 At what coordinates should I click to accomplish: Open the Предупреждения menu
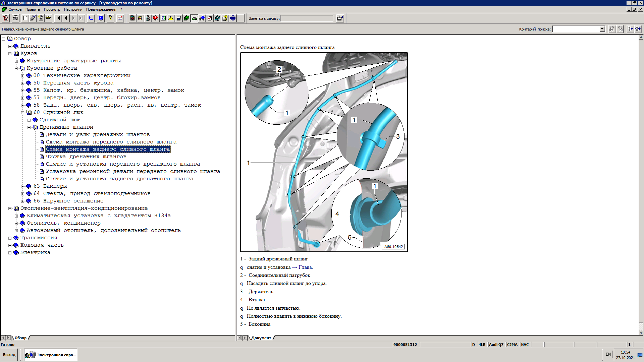(x=101, y=9)
